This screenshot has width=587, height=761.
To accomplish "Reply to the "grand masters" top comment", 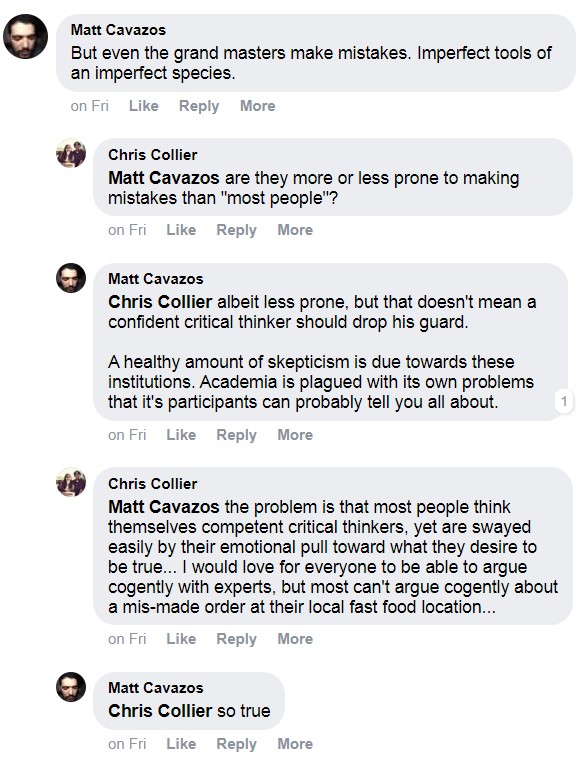I will (199, 106).
